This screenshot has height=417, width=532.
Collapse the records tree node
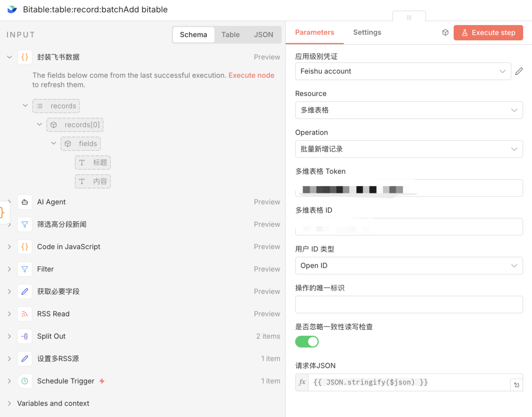(26, 105)
